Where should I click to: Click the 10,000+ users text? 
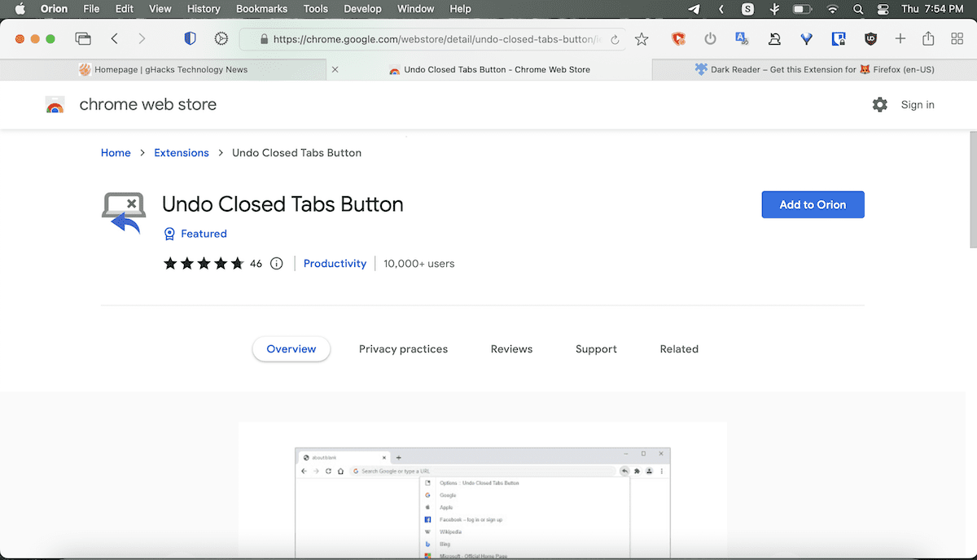[x=419, y=264]
